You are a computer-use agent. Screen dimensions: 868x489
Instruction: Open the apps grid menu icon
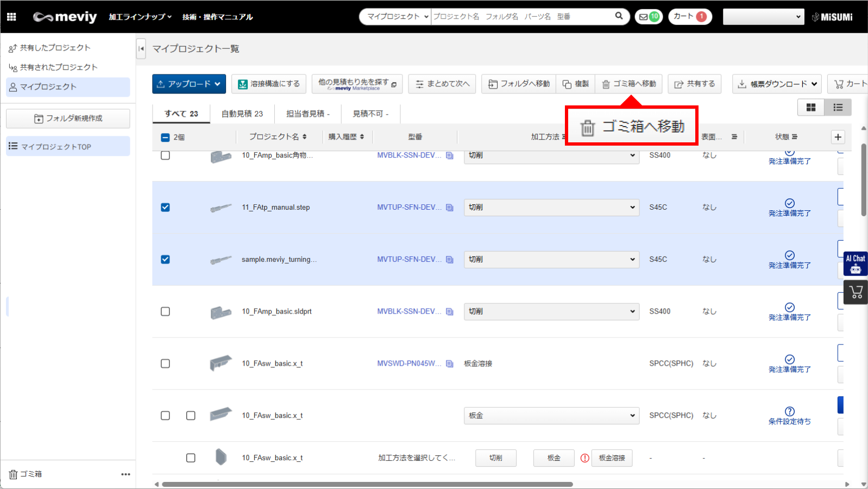[x=11, y=17]
